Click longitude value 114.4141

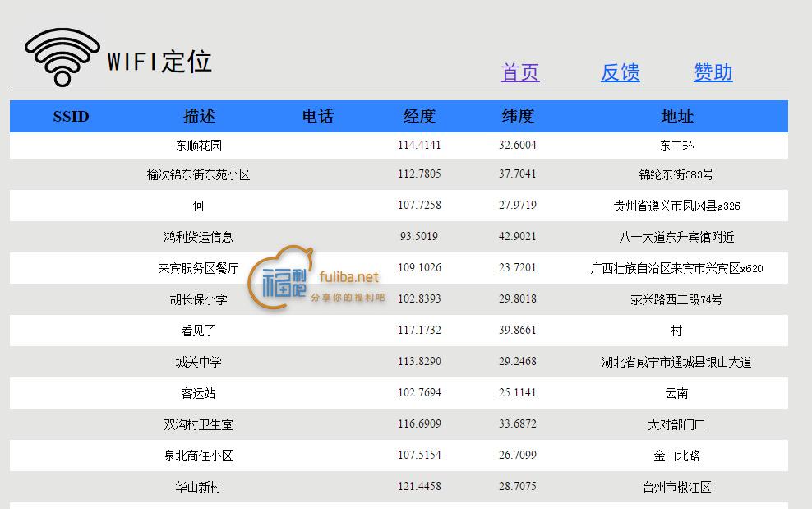coord(419,145)
